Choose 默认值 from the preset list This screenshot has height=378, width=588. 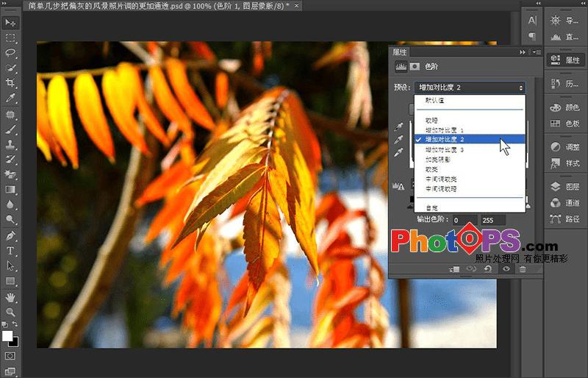tap(470, 101)
